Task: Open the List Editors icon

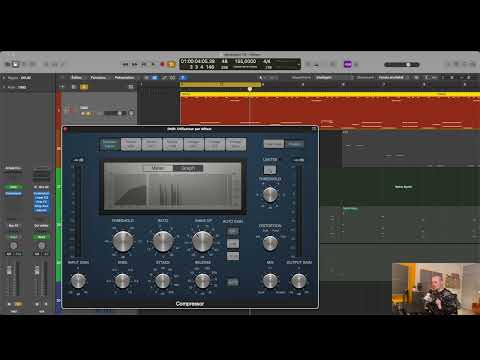Action: [x=448, y=64]
